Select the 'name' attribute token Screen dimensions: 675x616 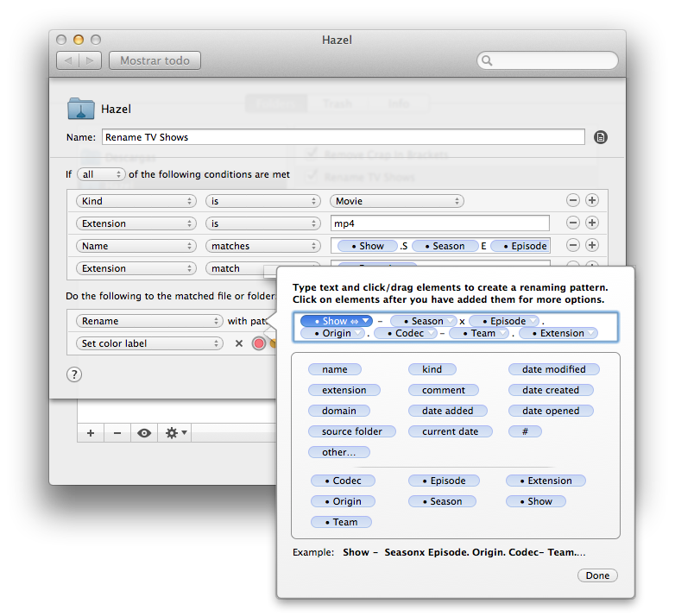tap(335, 369)
